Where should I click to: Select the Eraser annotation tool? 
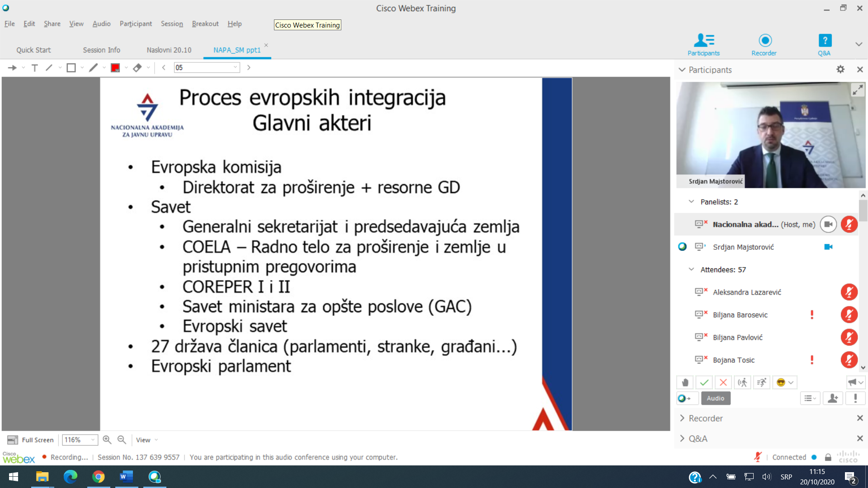coord(137,68)
